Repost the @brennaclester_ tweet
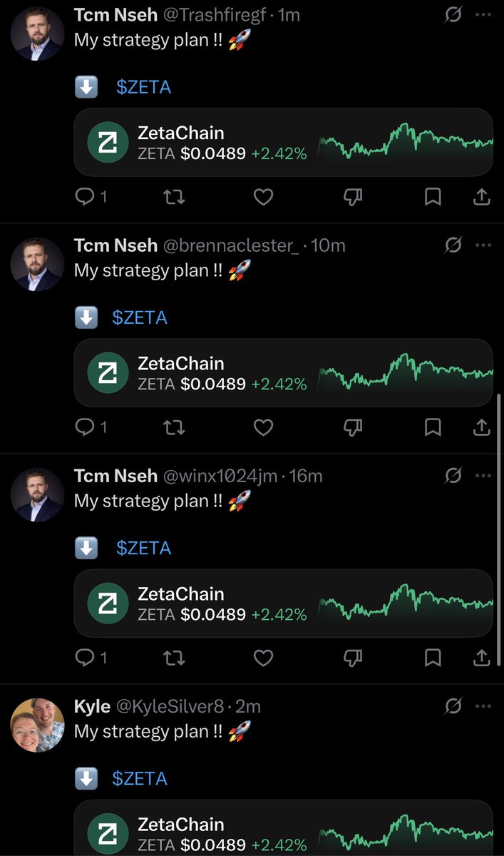 tap(175, 427)
